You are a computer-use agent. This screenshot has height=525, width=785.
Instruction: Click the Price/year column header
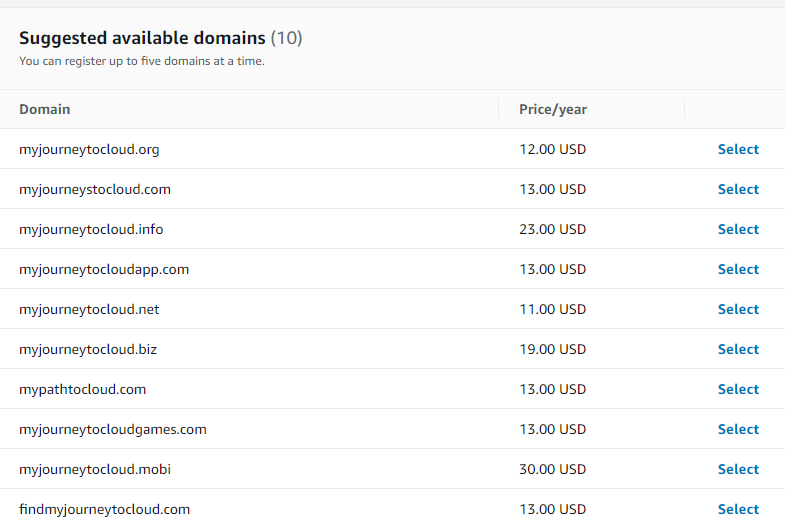pos(553,109)
